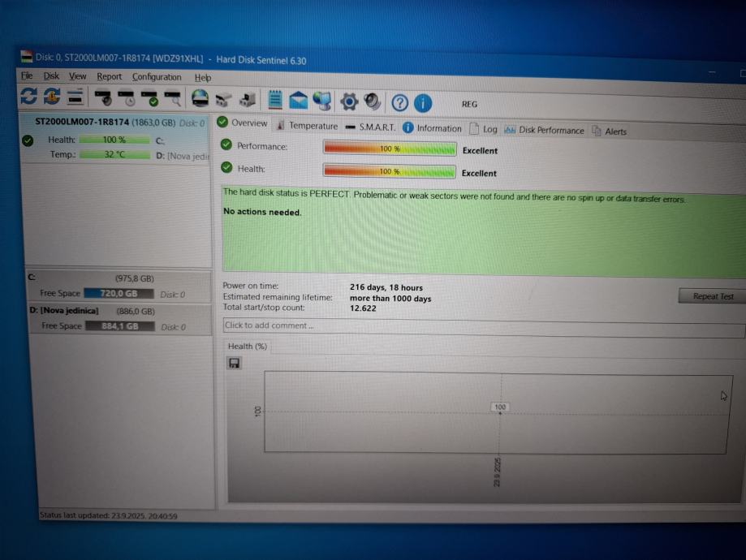Viewport: 746px width, 560px height.
Task: Open the Help menu
Action: coord(203,78)
